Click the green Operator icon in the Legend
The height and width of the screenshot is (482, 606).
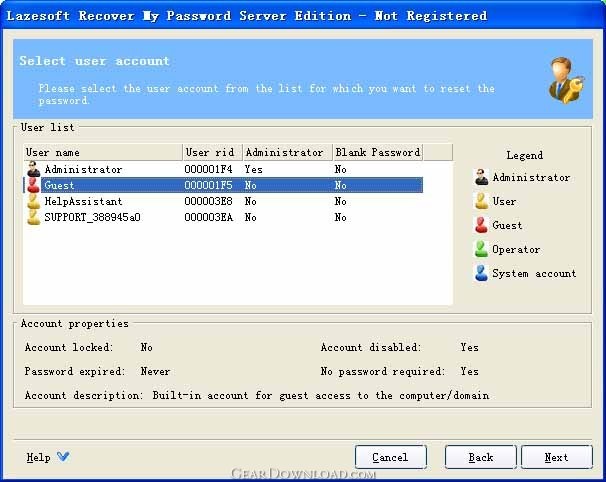pos(481,249)
